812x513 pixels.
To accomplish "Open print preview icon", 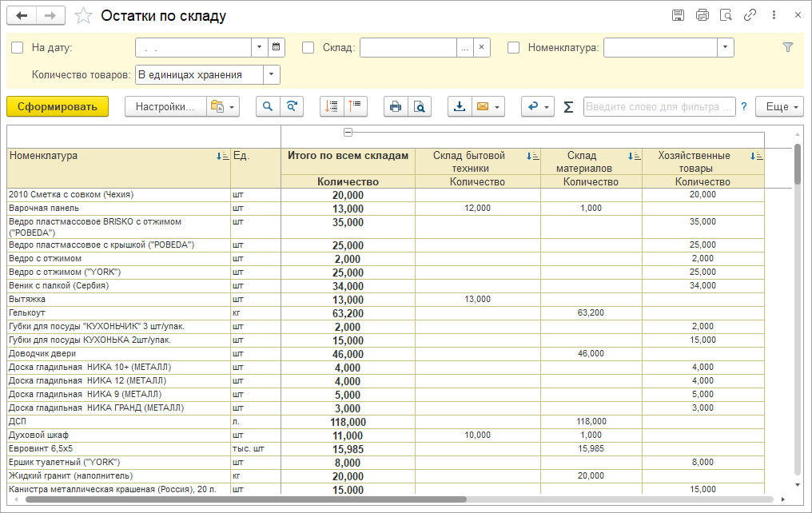I will [x=420, y=107].
